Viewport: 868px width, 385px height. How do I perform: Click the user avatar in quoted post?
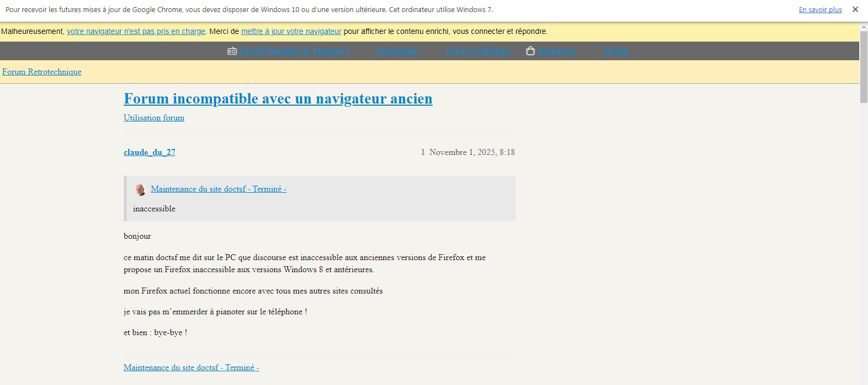pos(140,189)
